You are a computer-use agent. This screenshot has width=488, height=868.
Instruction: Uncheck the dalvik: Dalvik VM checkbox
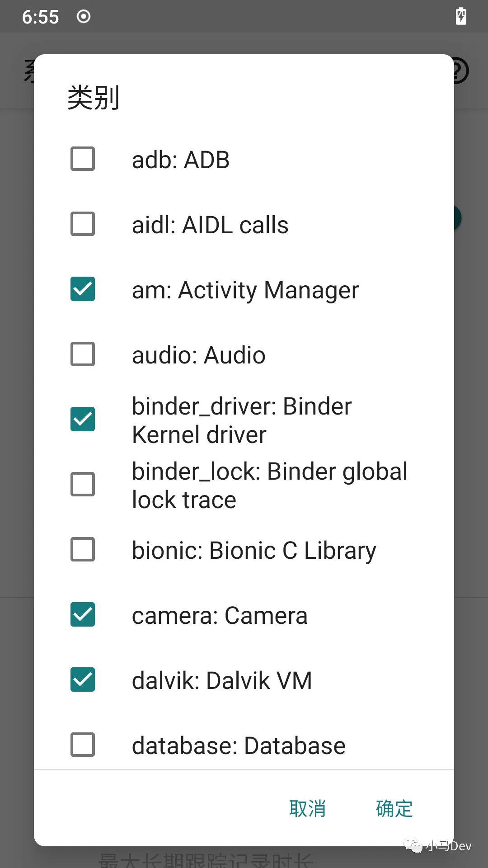click(x=83, y=679)
